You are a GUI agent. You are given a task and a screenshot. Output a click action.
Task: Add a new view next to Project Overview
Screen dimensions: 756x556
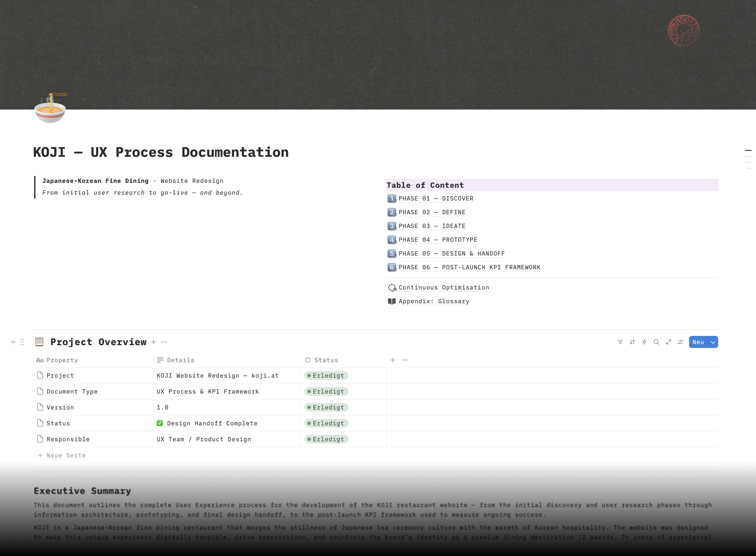point(153,342)
